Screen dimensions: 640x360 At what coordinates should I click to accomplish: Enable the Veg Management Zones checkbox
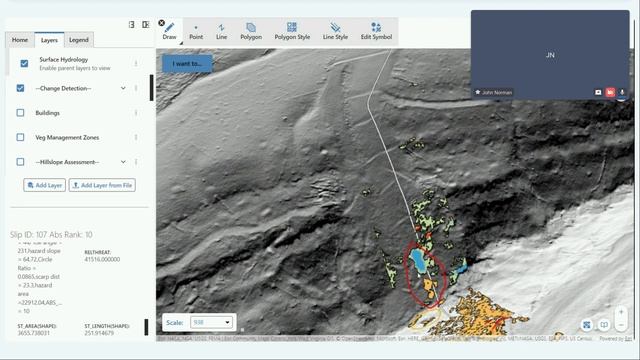(x=20, y=138)
